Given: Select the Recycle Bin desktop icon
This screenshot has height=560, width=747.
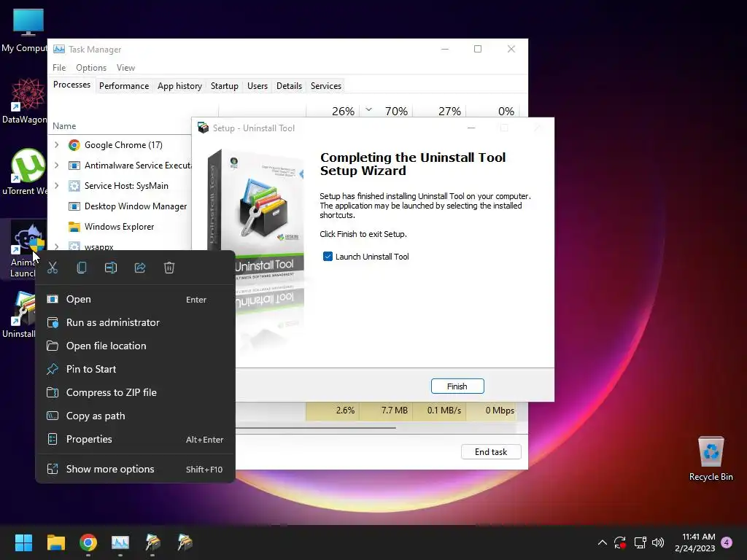Looking at the screenshot, I should [711, 459].
